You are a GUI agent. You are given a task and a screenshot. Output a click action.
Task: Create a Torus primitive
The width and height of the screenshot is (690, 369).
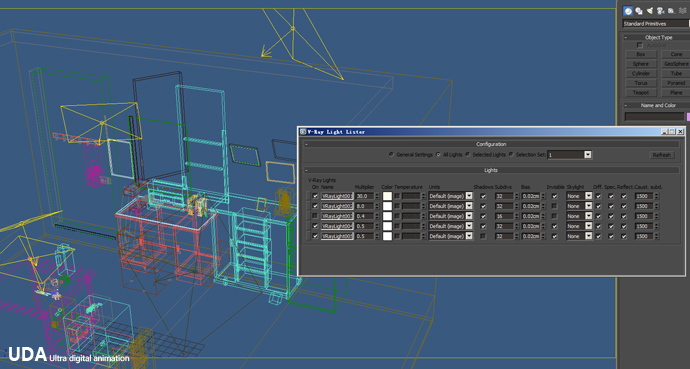click(x=641, y=83)
